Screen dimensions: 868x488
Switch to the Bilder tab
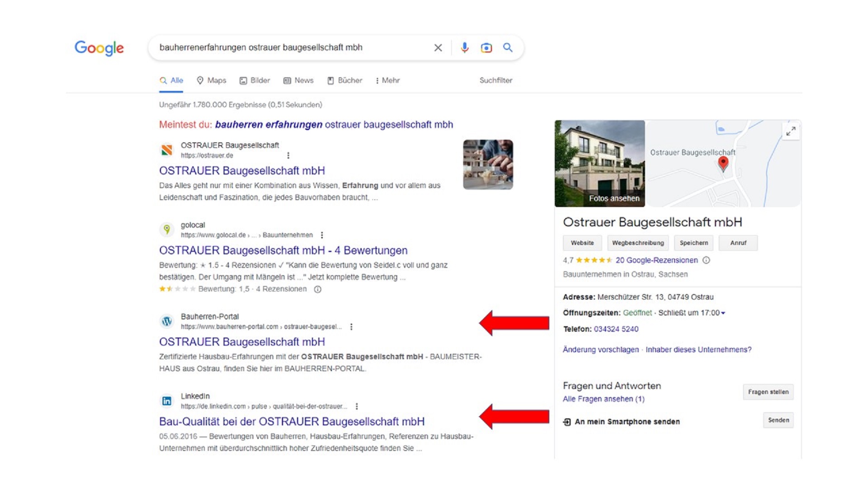255,80
